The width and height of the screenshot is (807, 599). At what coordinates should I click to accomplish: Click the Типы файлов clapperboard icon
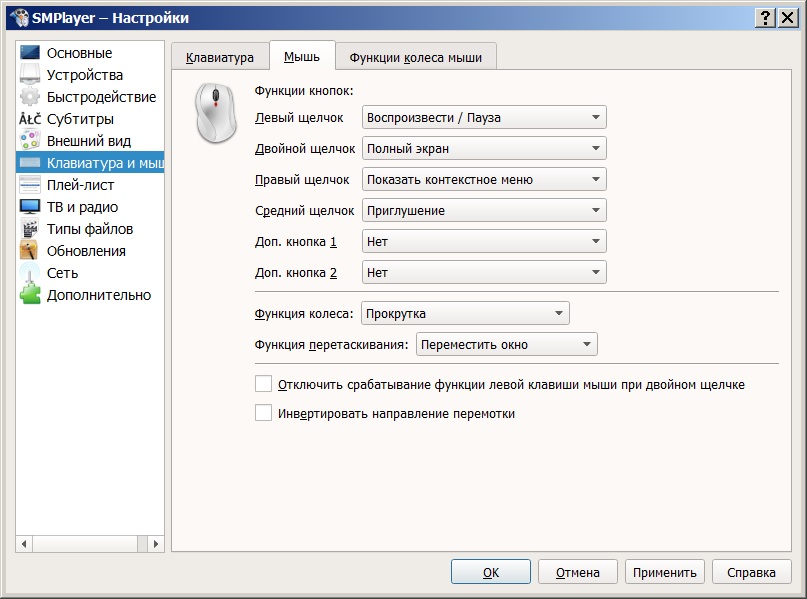[30, 229]
